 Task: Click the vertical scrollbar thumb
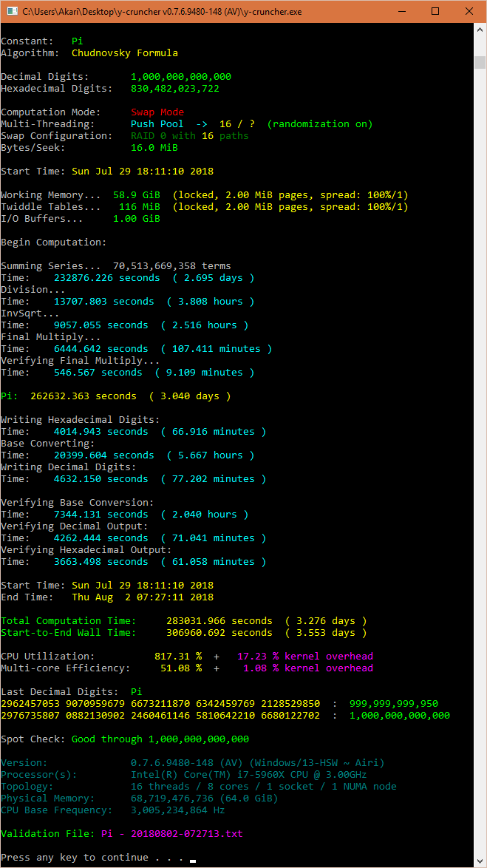(480, 61)
